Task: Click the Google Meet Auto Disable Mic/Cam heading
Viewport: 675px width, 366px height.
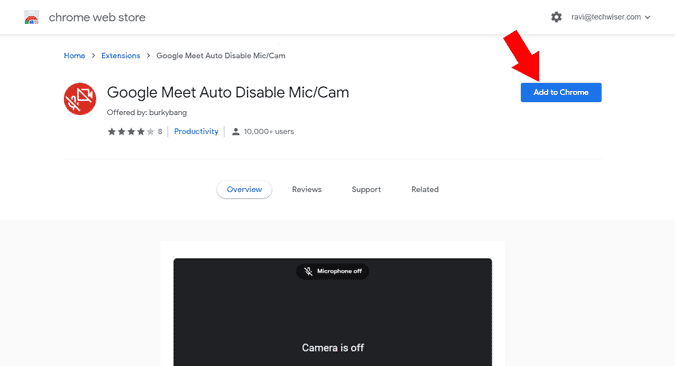Action: click(x=228, y=93)
